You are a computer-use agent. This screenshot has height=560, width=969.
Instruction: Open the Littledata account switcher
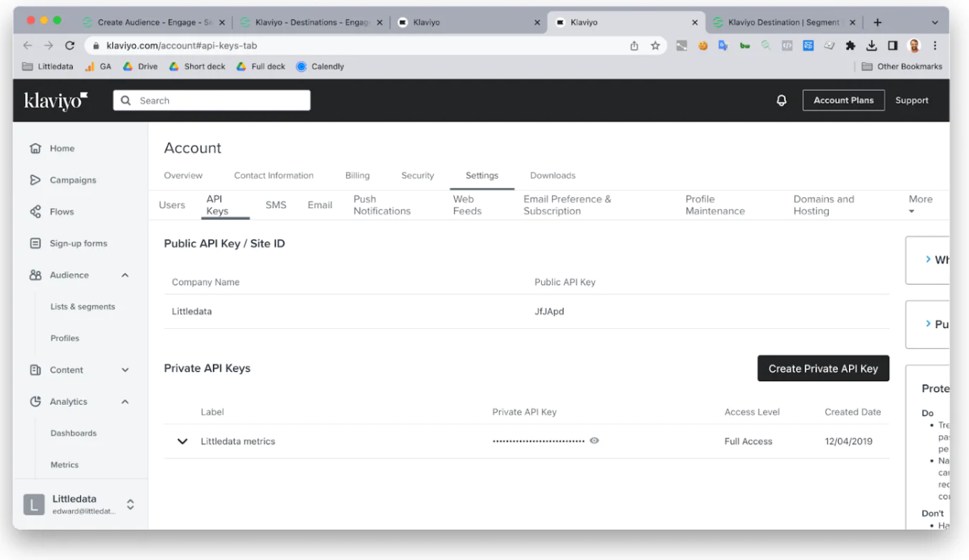[x=130, y=504]
